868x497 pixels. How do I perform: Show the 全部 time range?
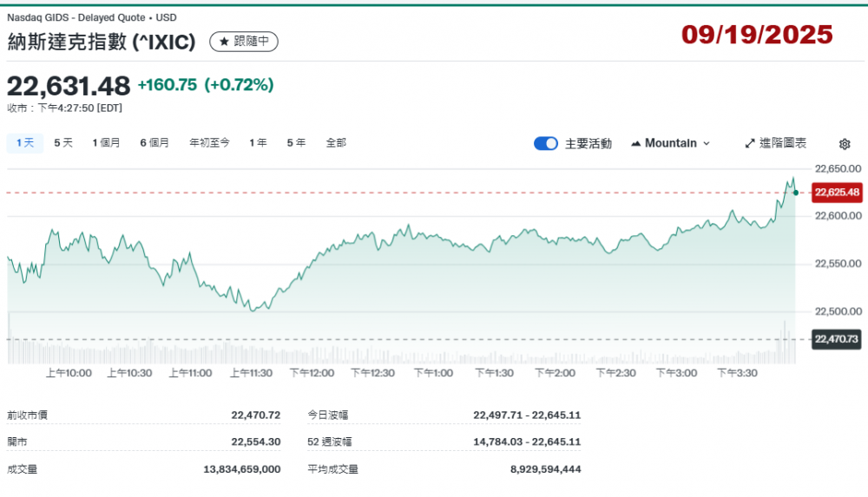336,143
